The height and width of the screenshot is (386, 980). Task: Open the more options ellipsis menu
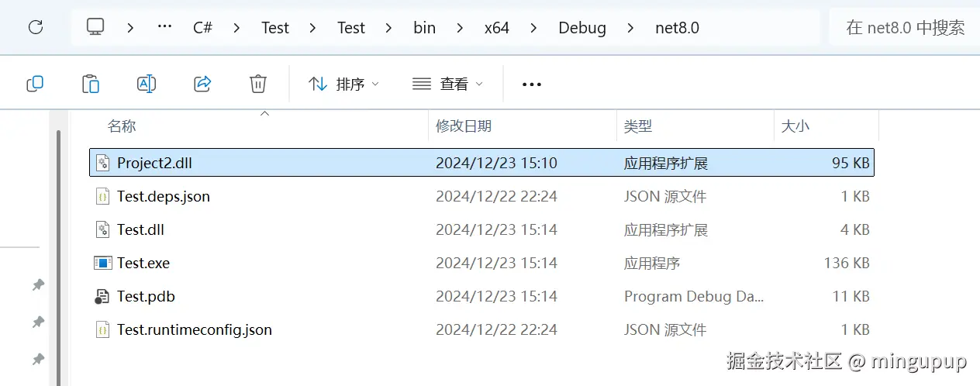pos(532,84)
